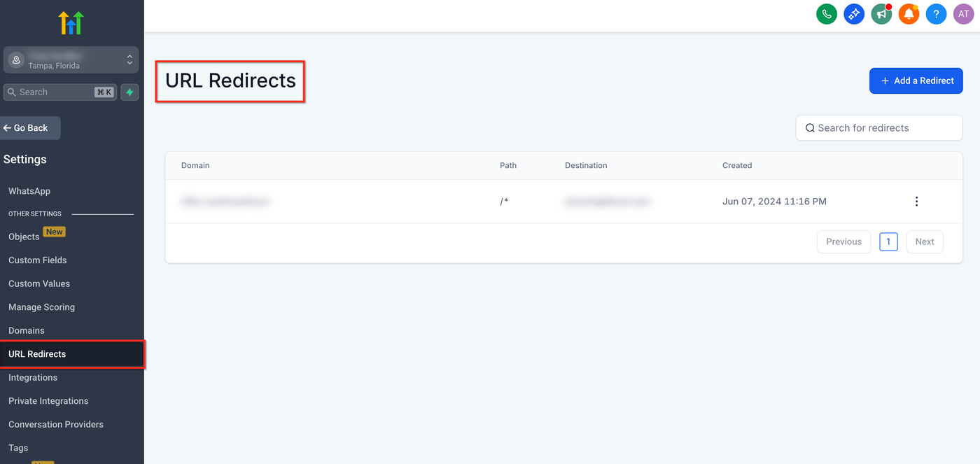Go to Conversation Providers settings
The image size is (980, 464).
[56, 425]
